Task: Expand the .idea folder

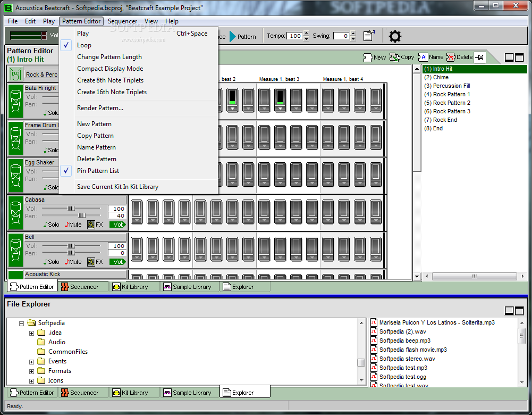Action: [x=31, y=333]
